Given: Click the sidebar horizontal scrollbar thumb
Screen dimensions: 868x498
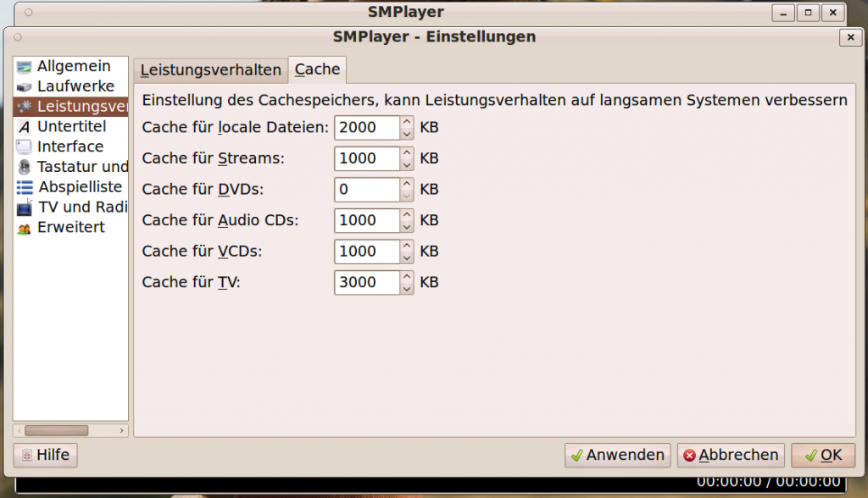Looking at the screenshot, I should 57,430.
